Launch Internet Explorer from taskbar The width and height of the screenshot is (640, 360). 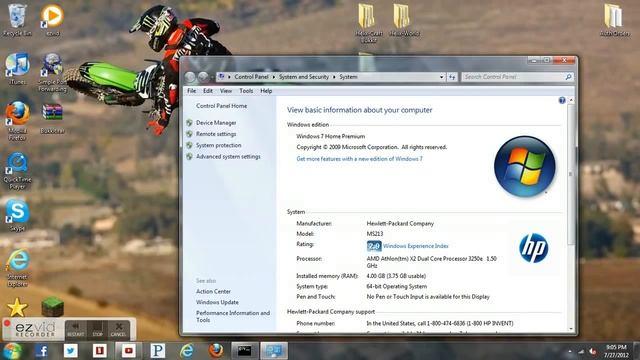pos(187,351)
